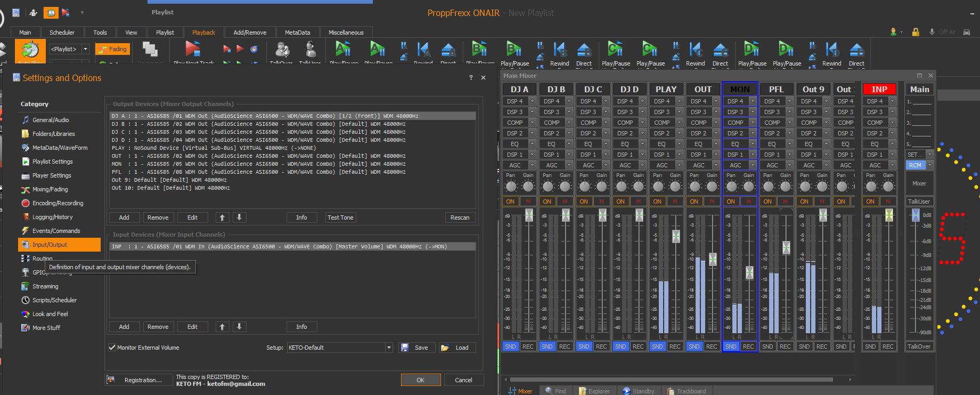
Task: Open the KETO-Default setup dropdown
Action: tap(389, 348)
